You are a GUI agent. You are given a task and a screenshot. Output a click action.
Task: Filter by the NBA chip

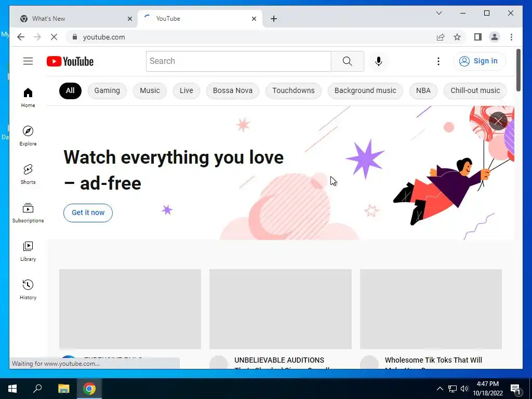coord(423,90)
